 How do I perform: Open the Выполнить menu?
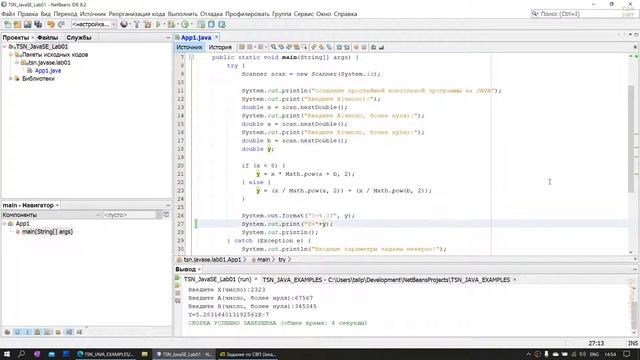(182, 14)
